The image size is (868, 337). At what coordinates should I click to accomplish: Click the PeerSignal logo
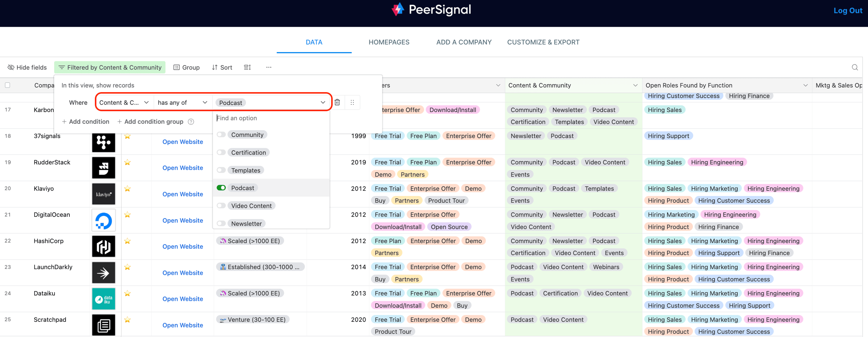coord(431,10)
